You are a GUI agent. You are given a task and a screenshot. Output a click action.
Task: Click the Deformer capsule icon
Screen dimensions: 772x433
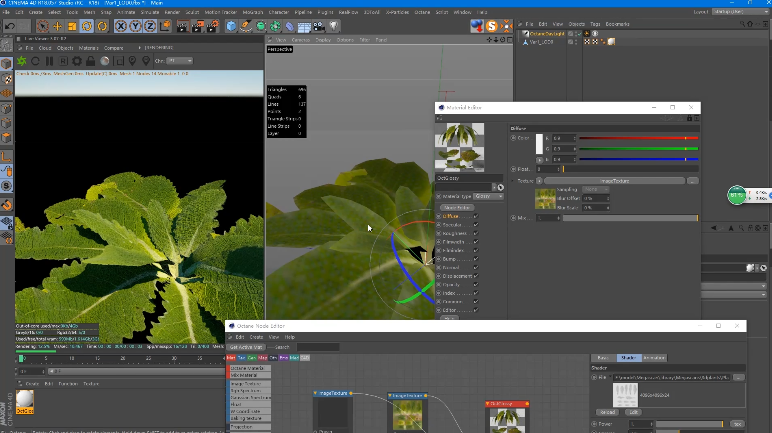[290, 26]
